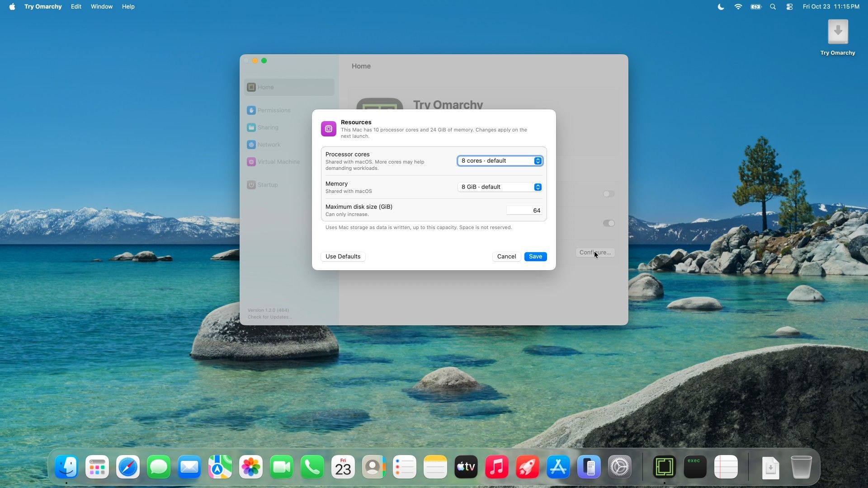The width and height of the screenshot is (868, 488).
Task: Click the purple Resources chip icon
Action: point(329,129)
